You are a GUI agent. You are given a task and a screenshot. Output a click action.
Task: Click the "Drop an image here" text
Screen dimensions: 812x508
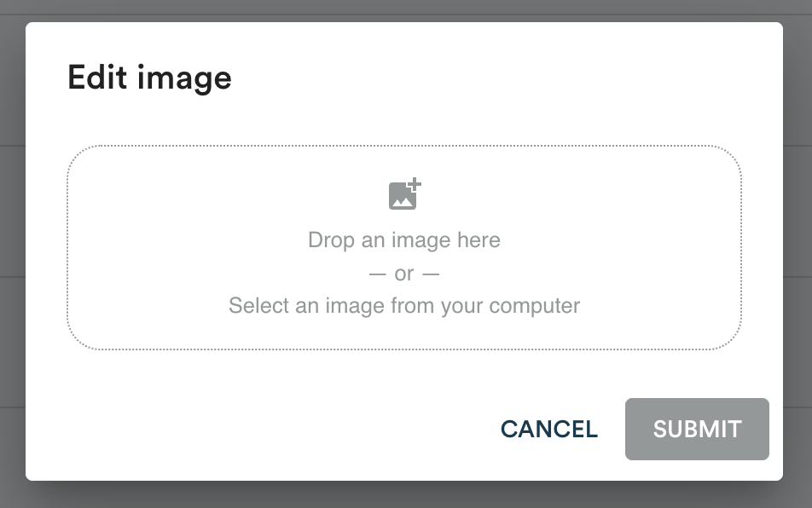point(404,240)
